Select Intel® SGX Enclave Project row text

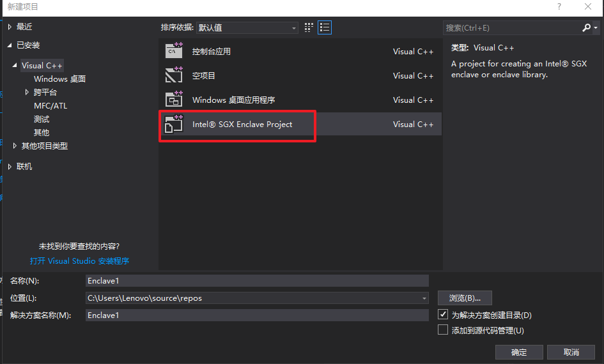coord(242,125)
